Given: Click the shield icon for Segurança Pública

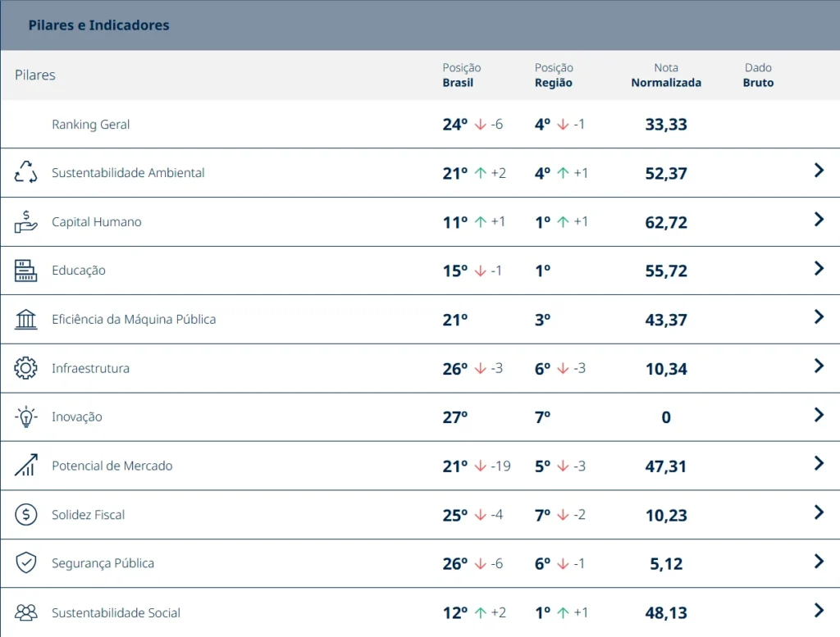Looking at the screenshot, I should point(25,562).
